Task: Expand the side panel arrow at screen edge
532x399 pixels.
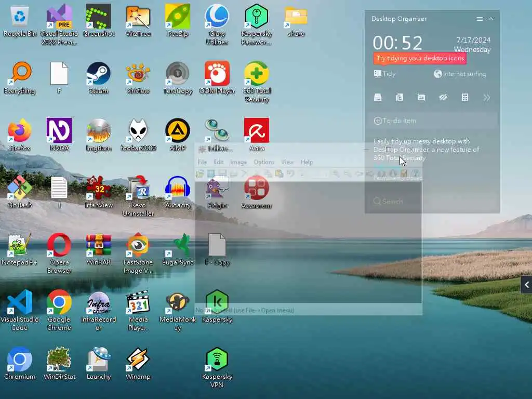Action: pyautogui.click(x=527, y=285)
